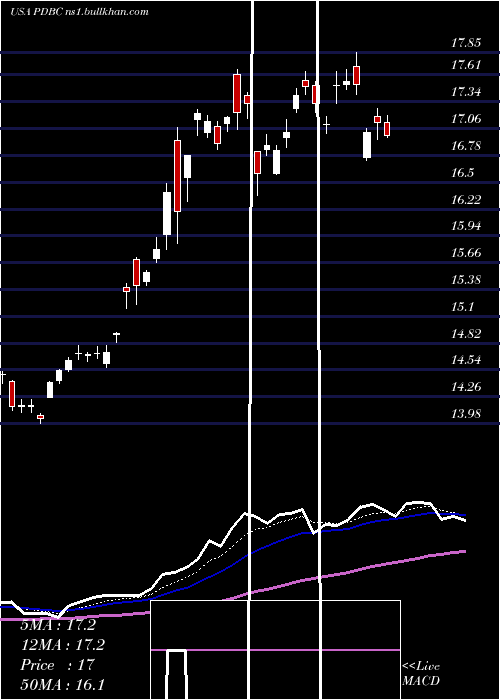Click the '50MA : 16.1' readout

pos(62,684)
